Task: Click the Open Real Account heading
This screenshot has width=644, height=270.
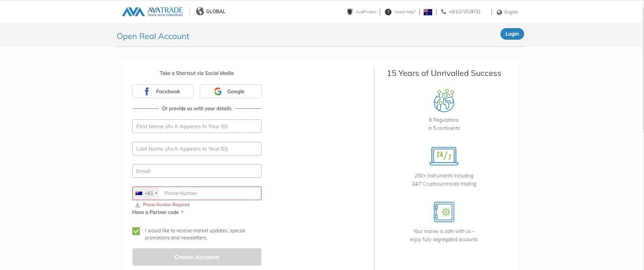Action: (153, 36)
